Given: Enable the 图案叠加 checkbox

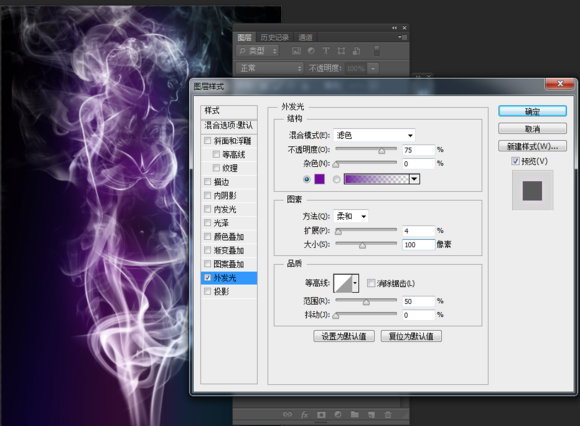Looking at the screenshot, I should point(208,264).
